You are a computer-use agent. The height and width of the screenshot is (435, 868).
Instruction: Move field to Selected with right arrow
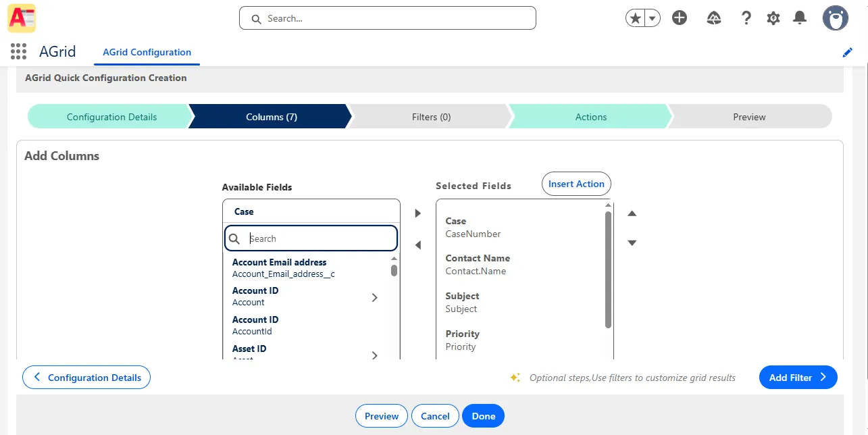click(x=417, y=213)
